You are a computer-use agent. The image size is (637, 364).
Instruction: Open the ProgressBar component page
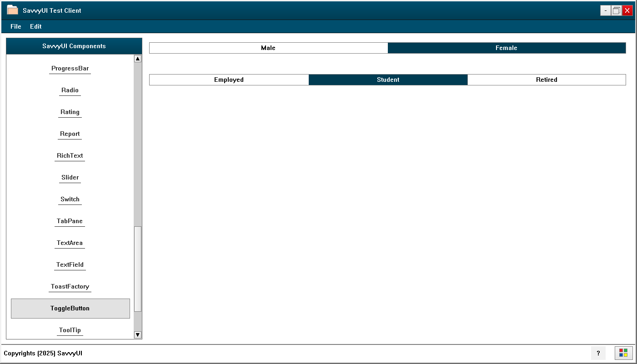70,68
